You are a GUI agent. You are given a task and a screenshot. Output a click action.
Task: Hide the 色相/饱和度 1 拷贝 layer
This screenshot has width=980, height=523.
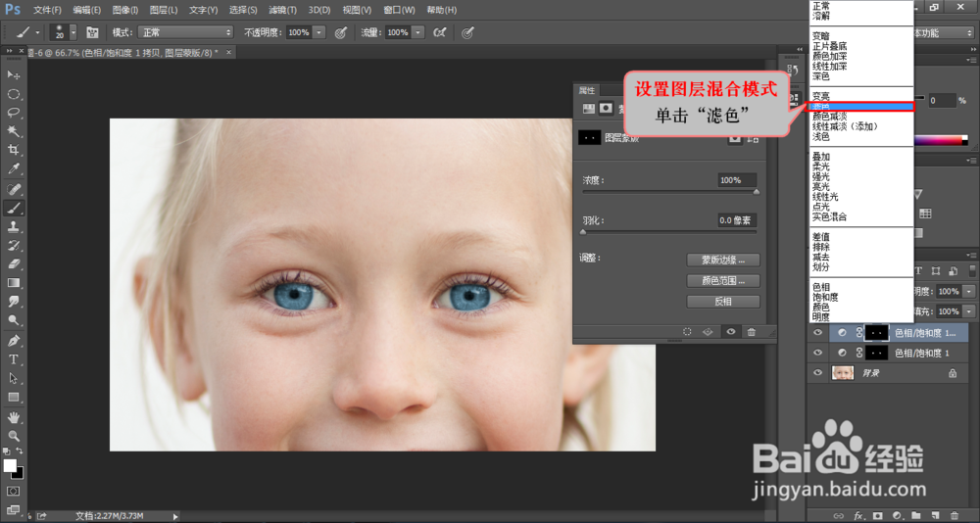point(817,333)
